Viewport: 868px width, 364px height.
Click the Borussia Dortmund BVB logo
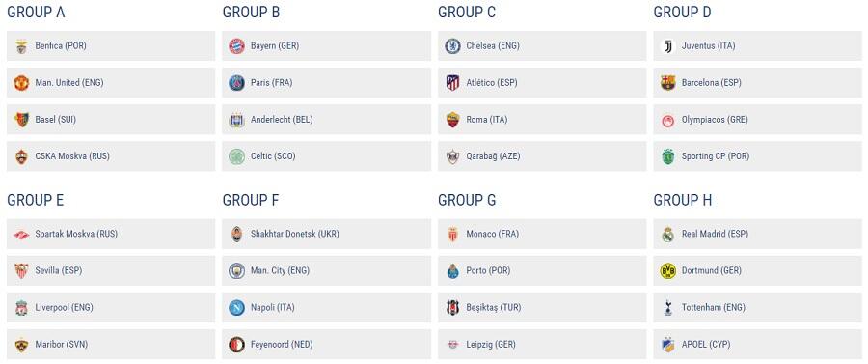click(668, 271)
